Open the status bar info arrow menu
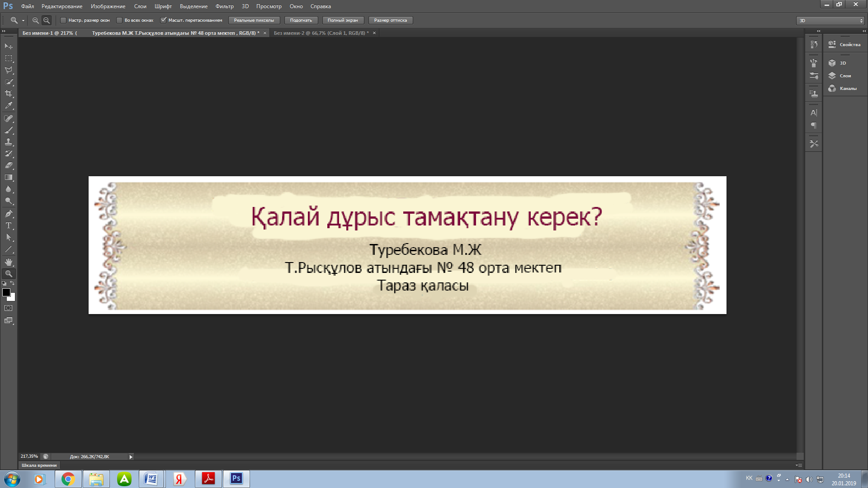This screenshot has height=488, width=868. pyautogui.click(x=131, y=457)
